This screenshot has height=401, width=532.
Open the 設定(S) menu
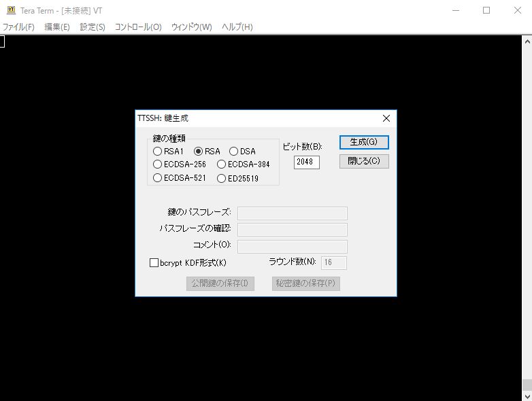pos(93,27)
